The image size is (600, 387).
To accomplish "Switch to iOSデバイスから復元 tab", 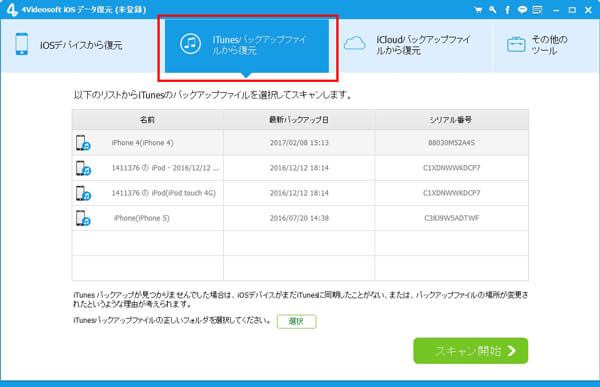I will pos(79,46).
